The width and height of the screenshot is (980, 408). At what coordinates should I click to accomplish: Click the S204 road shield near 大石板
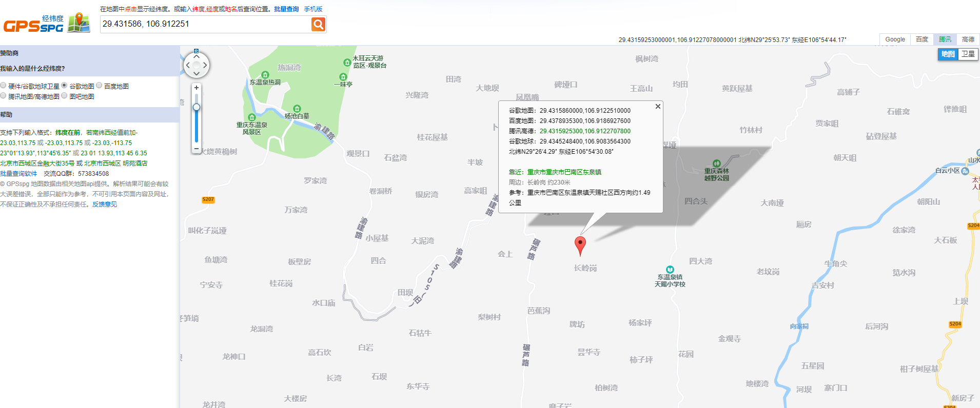pos(973,226)
